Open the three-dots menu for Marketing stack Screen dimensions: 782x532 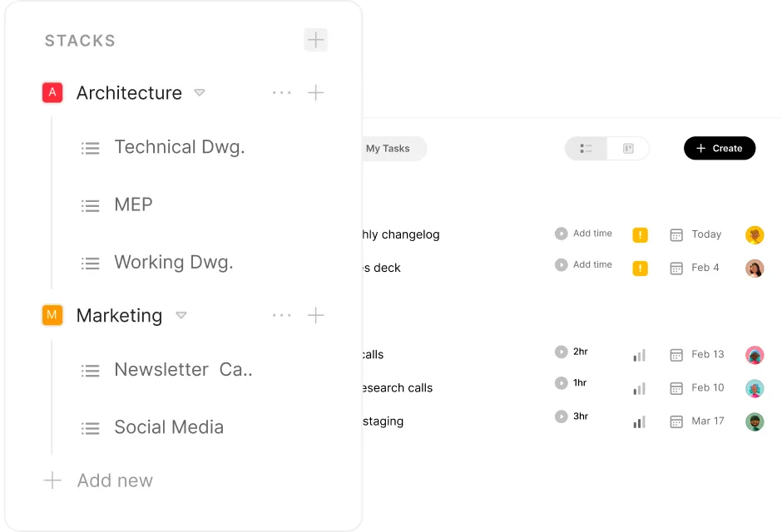point(282,315)
